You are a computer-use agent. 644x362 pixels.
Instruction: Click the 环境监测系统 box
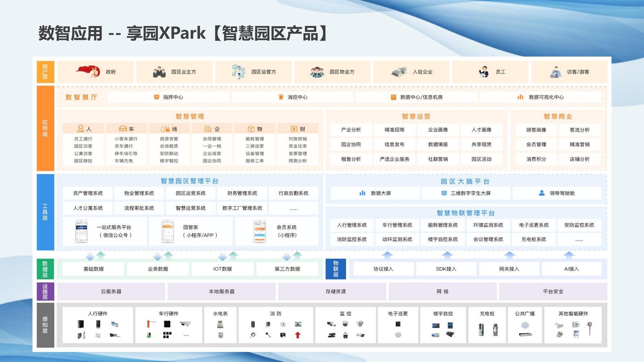pyautogui.click(x=488, y=225)
